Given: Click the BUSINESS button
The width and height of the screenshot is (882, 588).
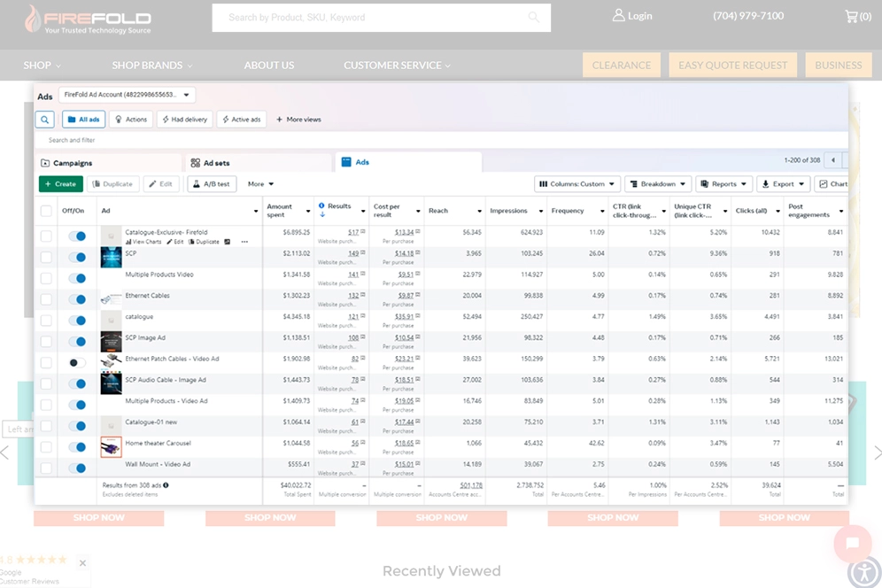Looking at the screenshot, I should point(838,66).
